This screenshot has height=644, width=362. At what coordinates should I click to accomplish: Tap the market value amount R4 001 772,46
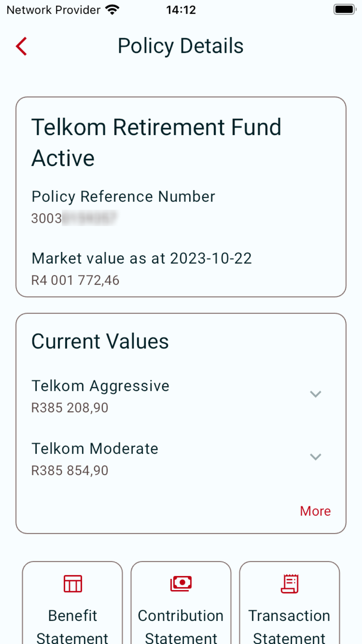(x=75, y=280)
